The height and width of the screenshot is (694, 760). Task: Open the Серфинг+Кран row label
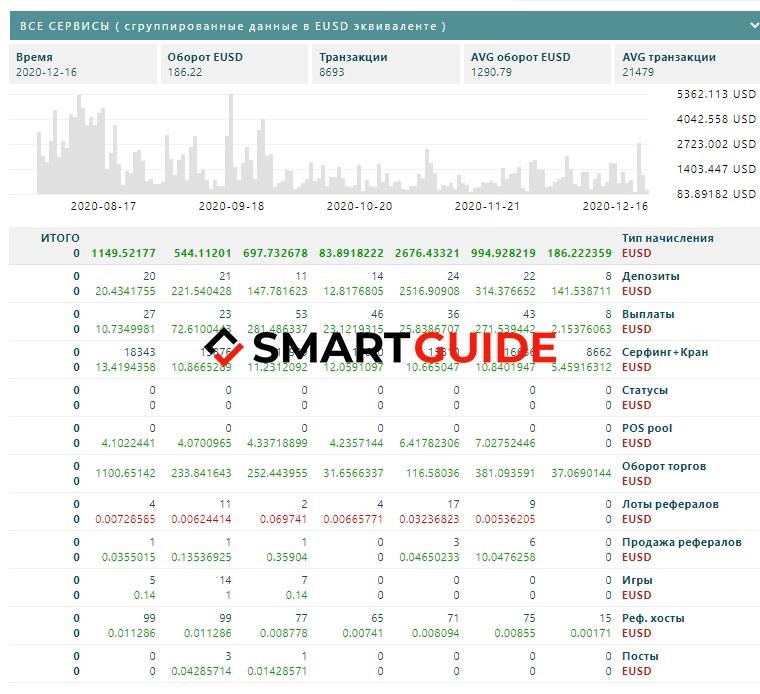[x=665, y=352]
